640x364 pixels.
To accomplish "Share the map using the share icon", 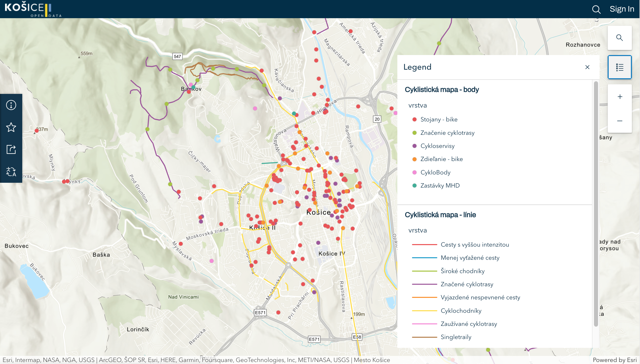I will (x=11, y=149).
